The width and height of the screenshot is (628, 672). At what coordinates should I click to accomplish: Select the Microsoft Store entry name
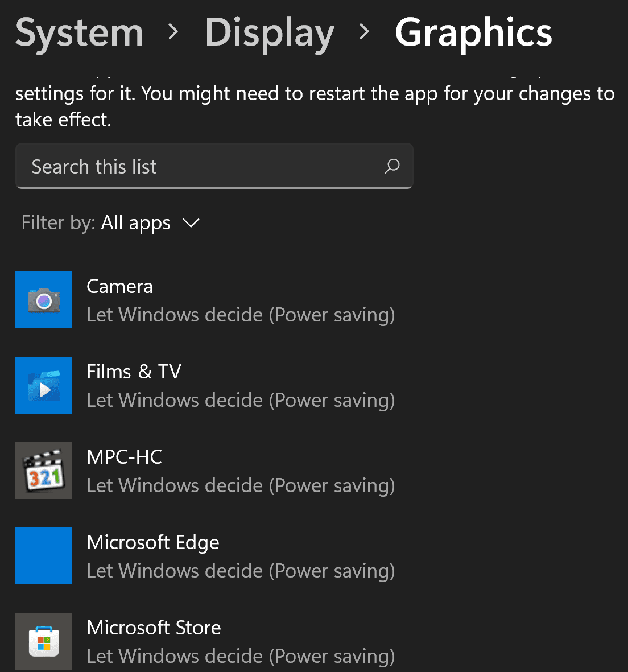tap(154, 628)
